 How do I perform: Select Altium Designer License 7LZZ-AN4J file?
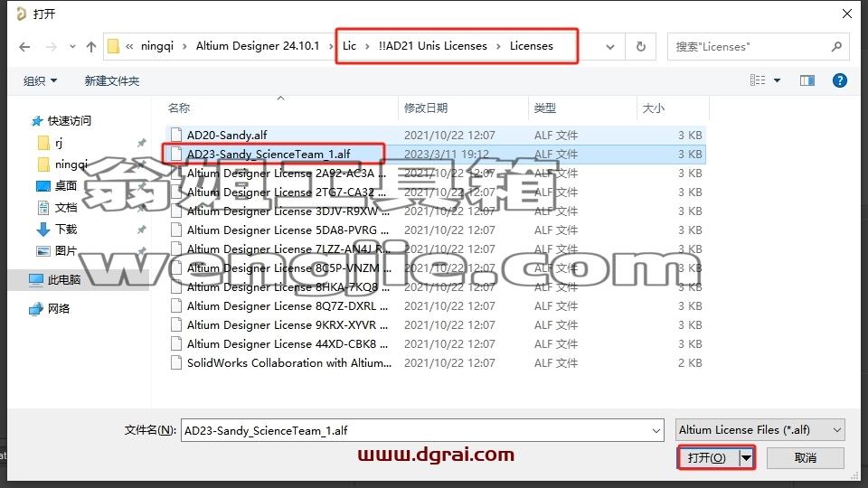pyautogui.click(x=435, y=249)
